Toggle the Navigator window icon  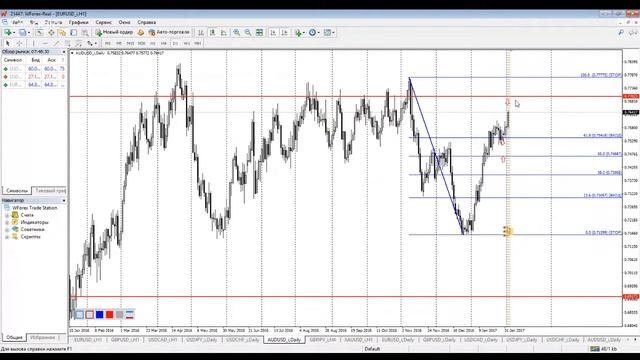(62, 32)
